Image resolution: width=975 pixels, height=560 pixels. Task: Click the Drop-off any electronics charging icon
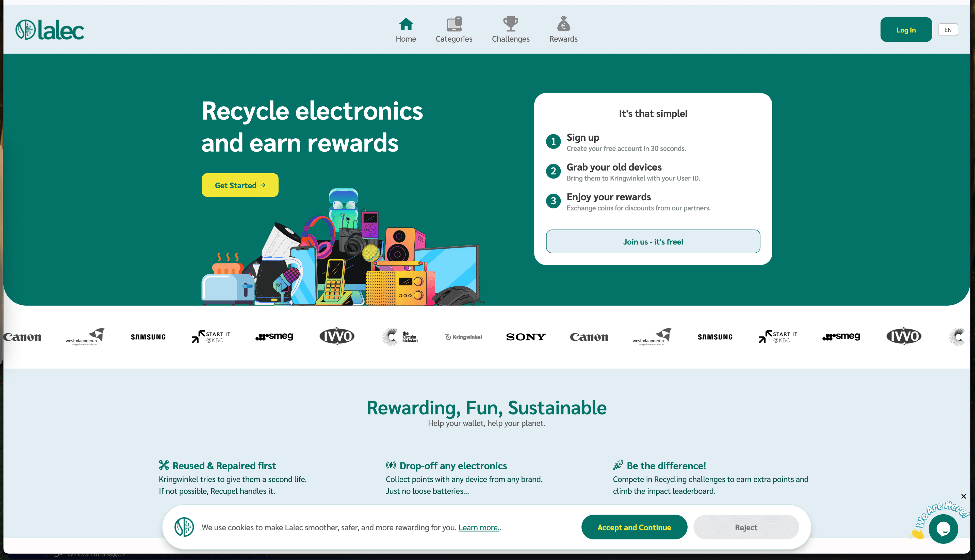391,465
